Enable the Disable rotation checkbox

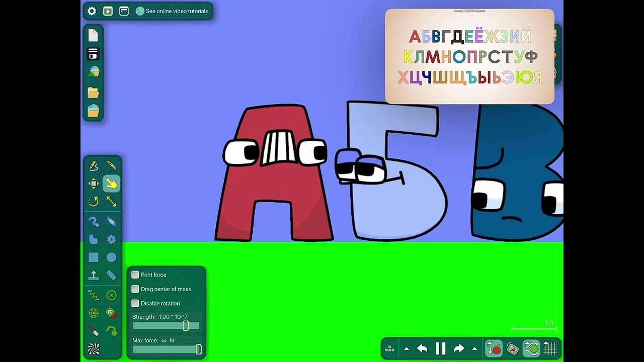pyautogui.click(x=135, y=303)
